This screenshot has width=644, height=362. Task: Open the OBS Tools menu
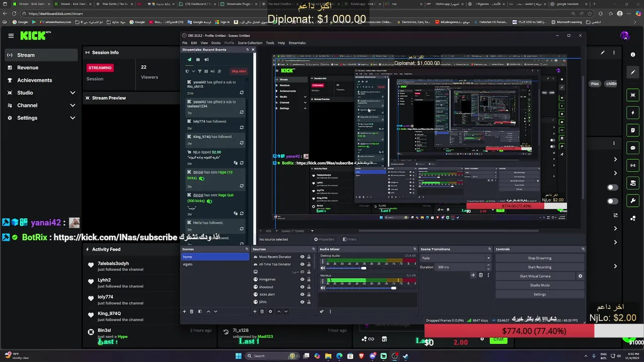270,43
